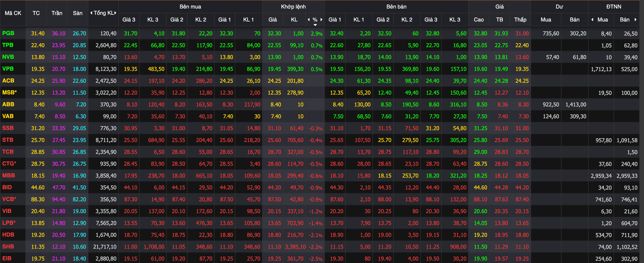The height and width of the screenshot is (263, 644).
Task: Click the right arrow after ĐTNN Bán header
Action: click(635, 19)
